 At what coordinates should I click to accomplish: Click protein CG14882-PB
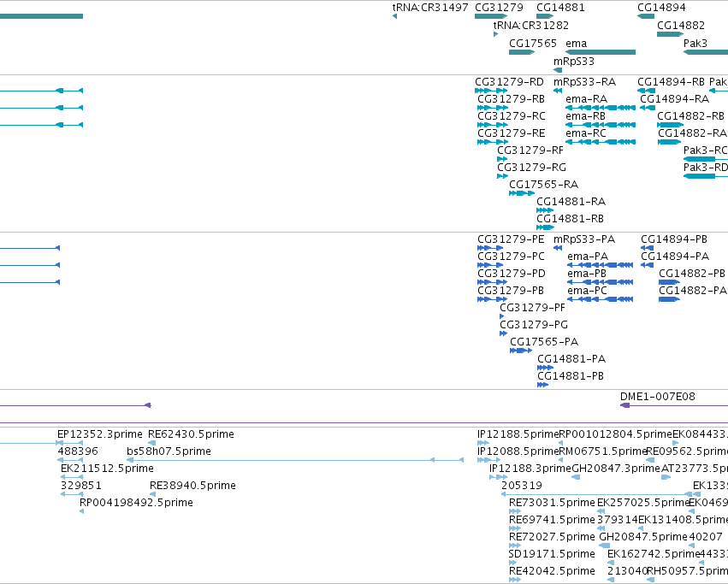692,274
